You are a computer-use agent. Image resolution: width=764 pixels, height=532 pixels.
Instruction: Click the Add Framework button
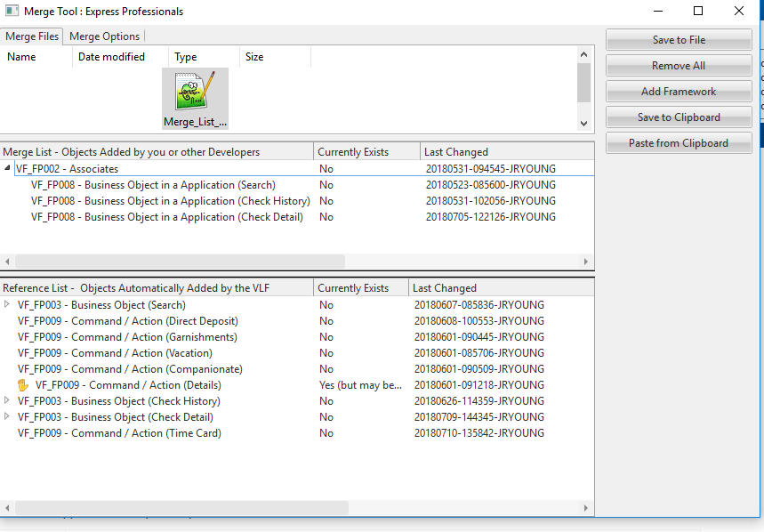(x=679, y=92)
